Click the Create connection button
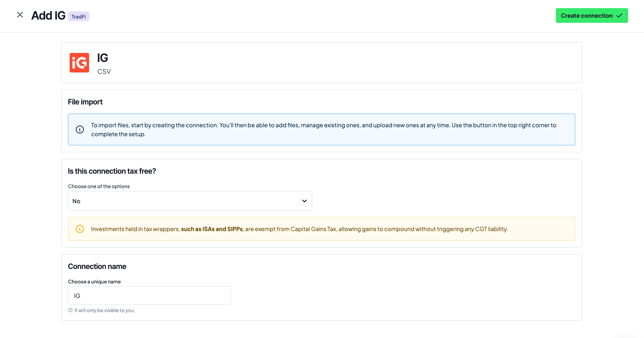This screenshot has width=644, height=338. pos(592,15)
